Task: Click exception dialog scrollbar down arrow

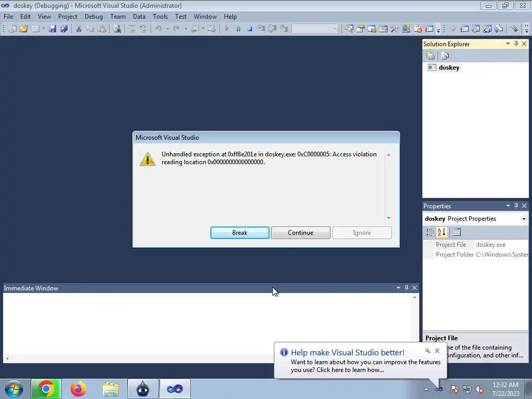Action: coord(389,218)
